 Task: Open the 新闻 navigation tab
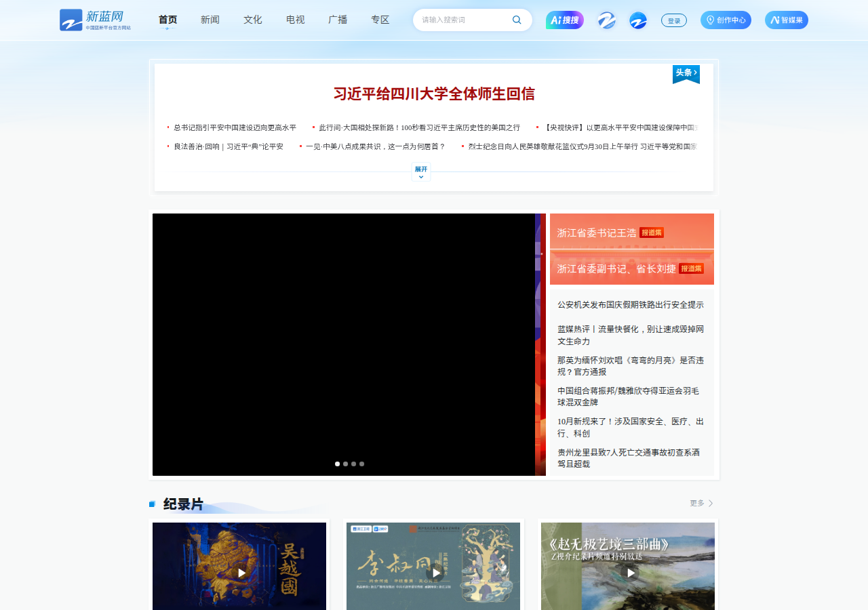coord(210,20)
